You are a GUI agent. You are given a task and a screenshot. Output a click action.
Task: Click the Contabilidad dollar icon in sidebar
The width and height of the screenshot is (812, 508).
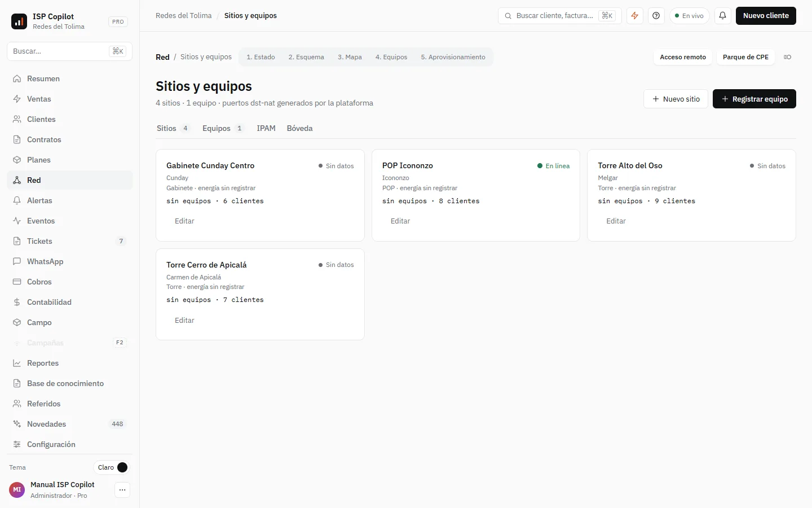pos(17,302)
